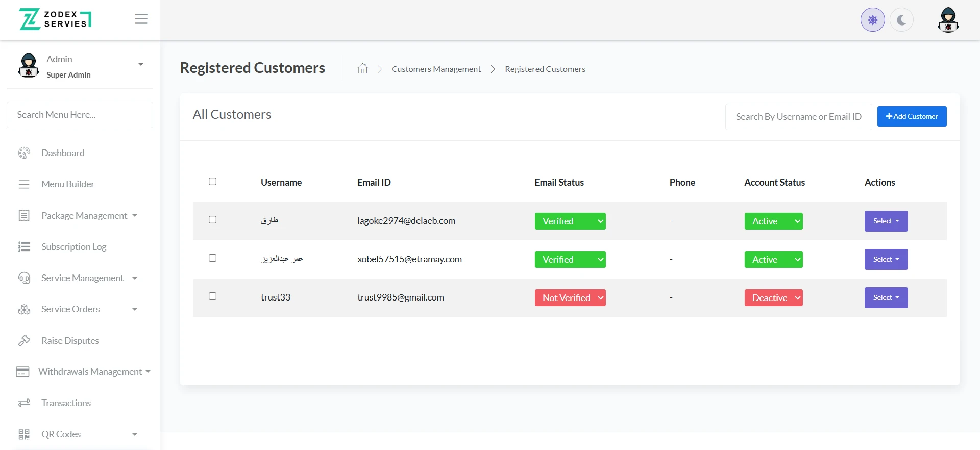Expand Admin profile dropdown in sidebar

140,65
